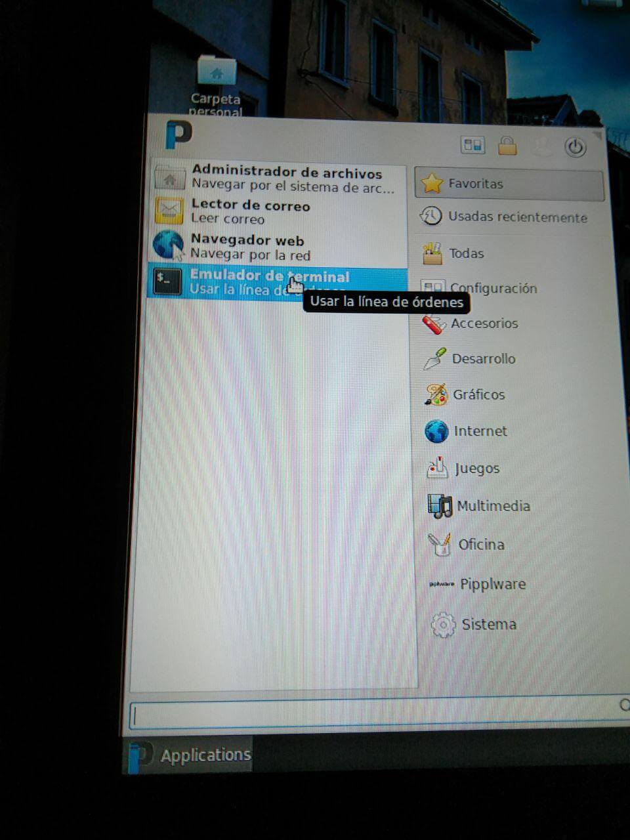Open the settings manager icon in header
Viewport: 630px width, 840px height.
point(472,145)
